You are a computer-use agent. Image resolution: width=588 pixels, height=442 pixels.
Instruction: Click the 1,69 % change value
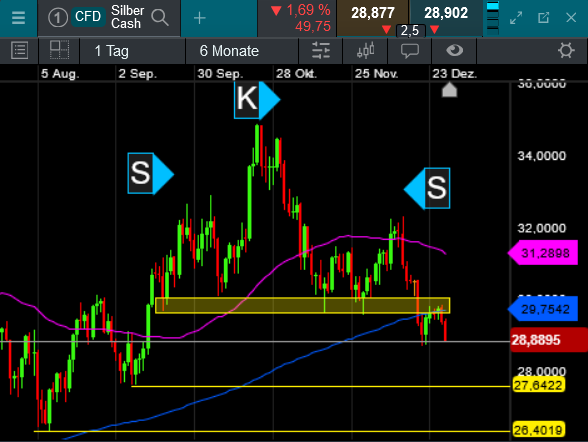pos(308,10)
